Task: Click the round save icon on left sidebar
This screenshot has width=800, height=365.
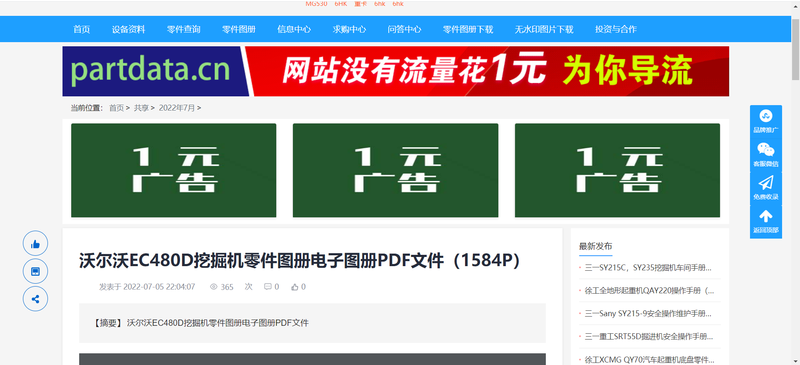Action: [x=35, y=271]
